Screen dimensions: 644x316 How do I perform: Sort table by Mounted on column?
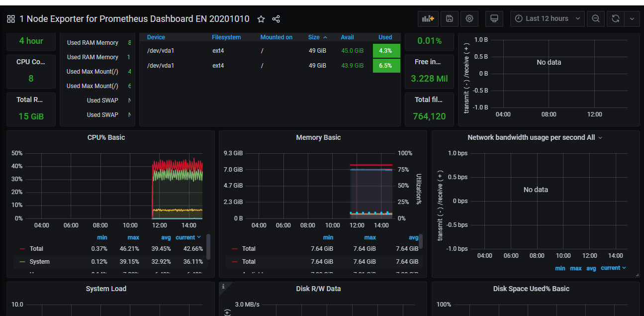[276, 37]
